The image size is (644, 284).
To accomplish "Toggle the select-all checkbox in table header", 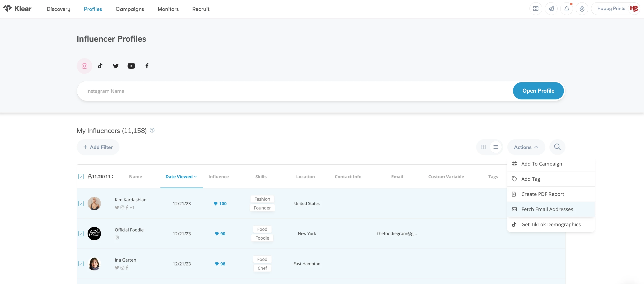I will [x=81, y=177].
